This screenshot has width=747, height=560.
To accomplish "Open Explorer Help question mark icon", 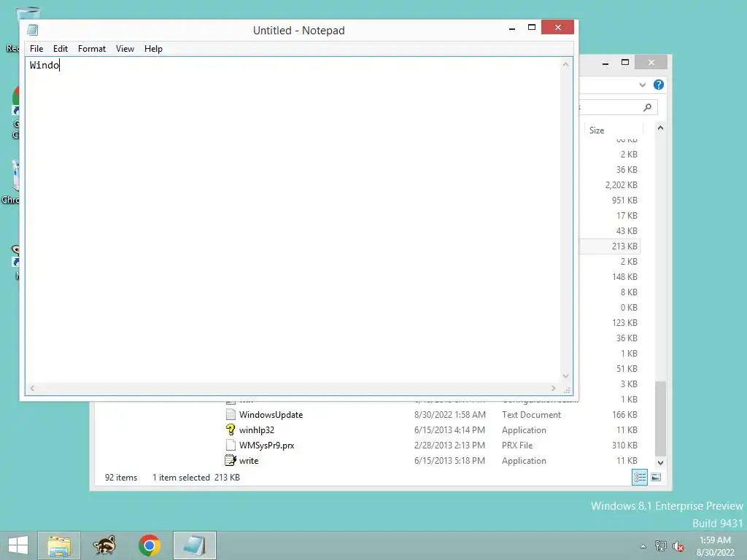I will (x=659, y=85).
